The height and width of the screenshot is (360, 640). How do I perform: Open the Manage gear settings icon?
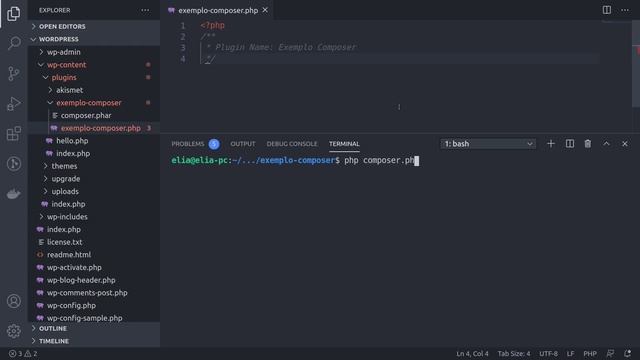(x=13, y=331)
